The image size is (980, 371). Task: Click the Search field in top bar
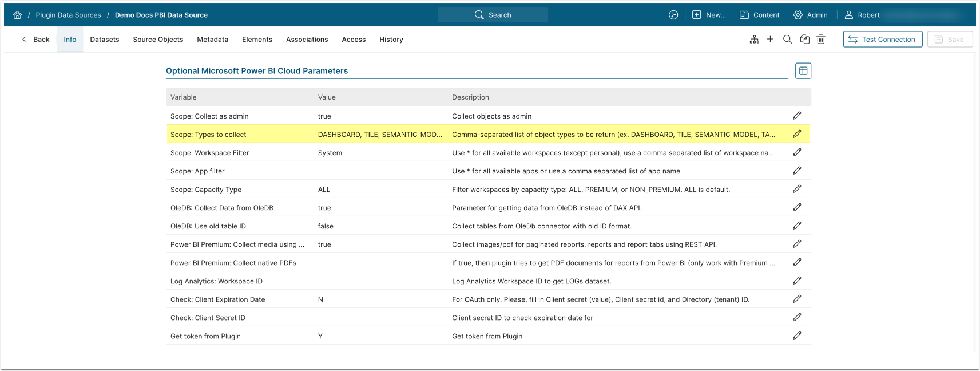click(493, 15)
